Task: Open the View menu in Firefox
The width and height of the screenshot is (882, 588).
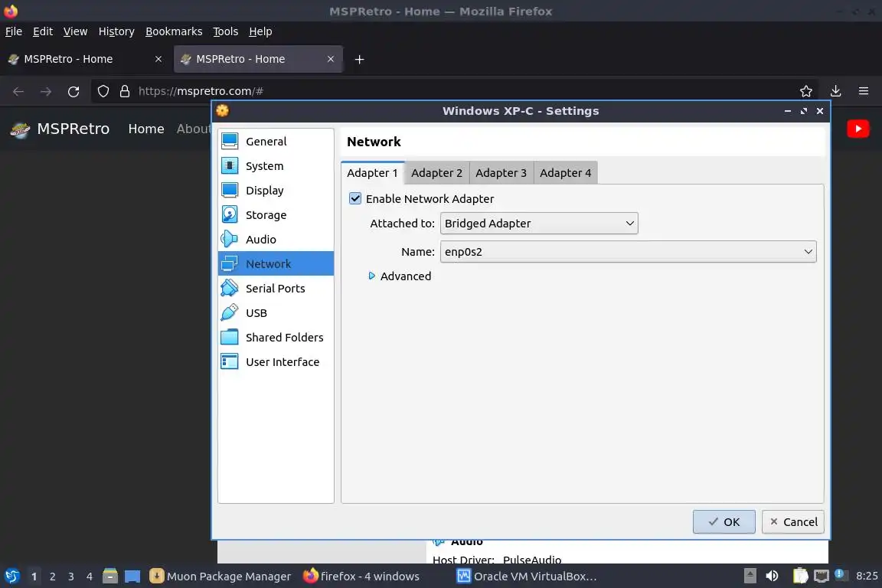Action: [75, 31]
